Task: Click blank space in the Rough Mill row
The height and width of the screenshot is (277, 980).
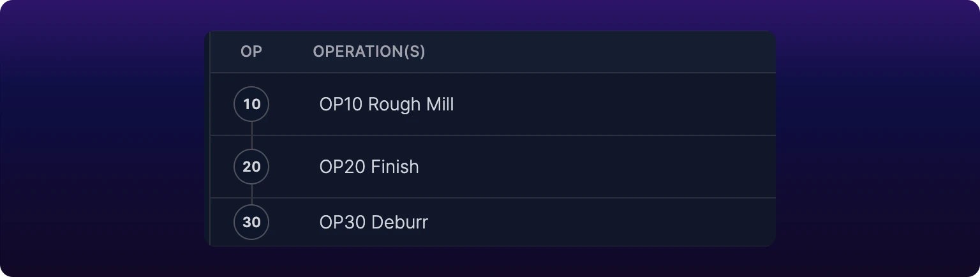Action: [612, 104]
